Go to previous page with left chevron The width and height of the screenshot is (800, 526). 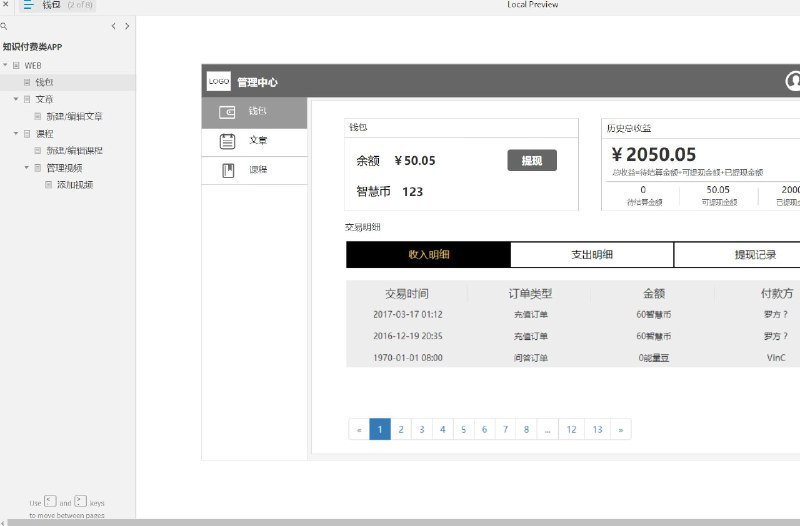pos(113,26)
